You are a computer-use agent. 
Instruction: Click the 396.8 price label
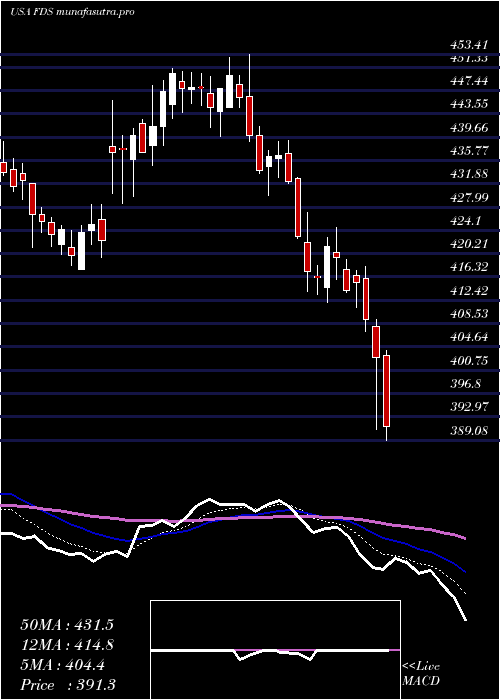pos(468,383)
